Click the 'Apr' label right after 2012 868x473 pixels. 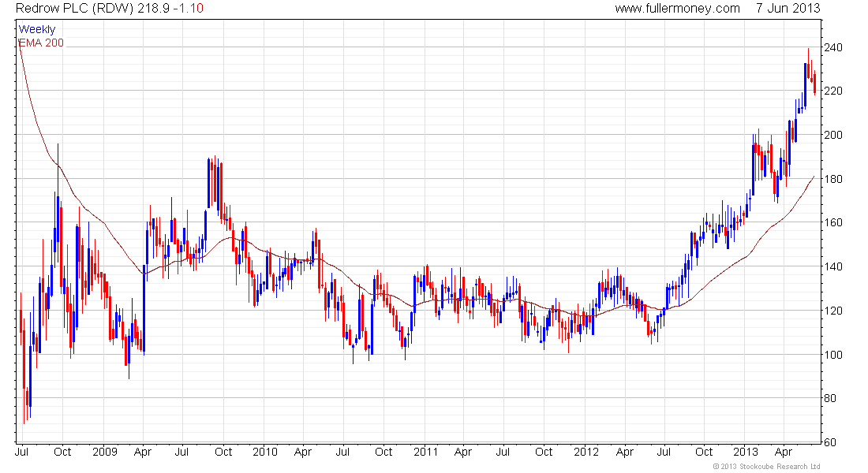[x=624, y=453]
